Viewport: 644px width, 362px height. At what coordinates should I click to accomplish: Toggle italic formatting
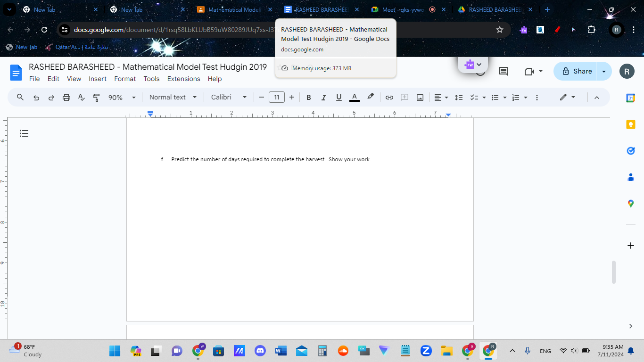coord(324,98)
